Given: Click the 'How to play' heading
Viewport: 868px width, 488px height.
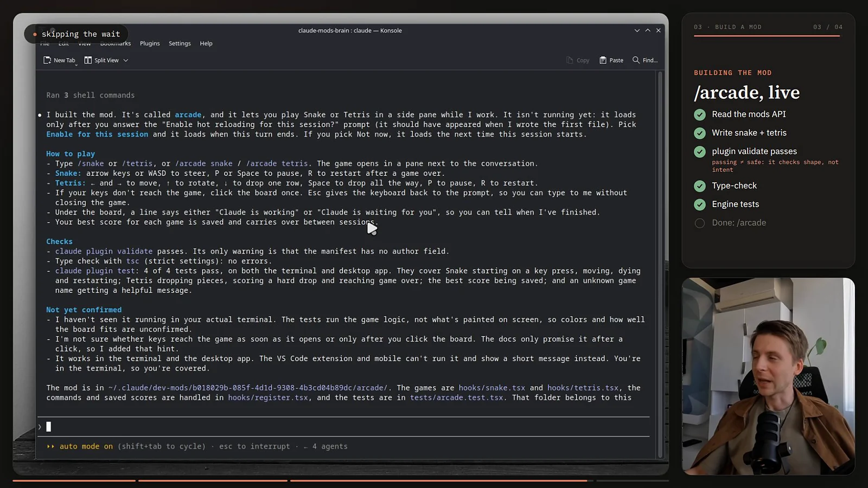Looking at the screenshot, I should pos(71,154).
